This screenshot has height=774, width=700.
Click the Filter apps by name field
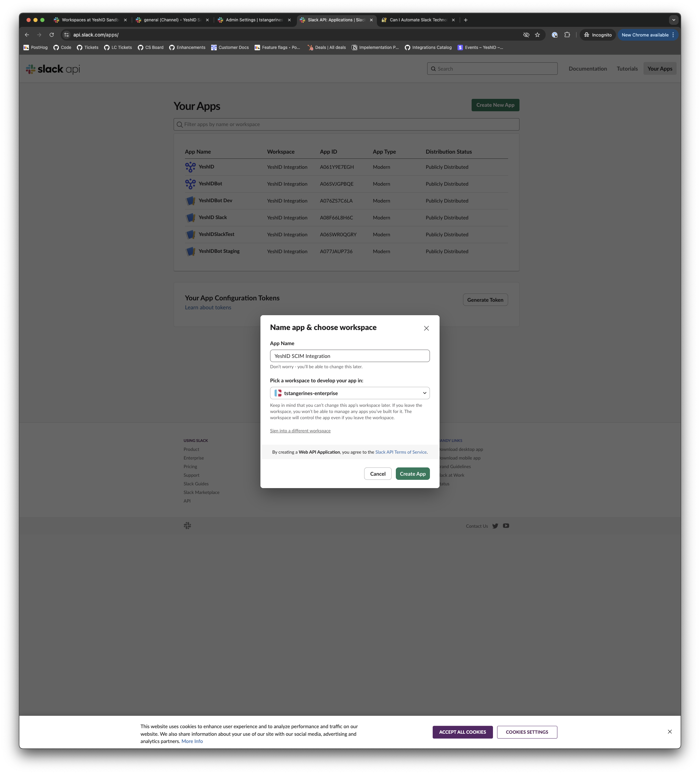pyautogui.click(x=346, y=124)
